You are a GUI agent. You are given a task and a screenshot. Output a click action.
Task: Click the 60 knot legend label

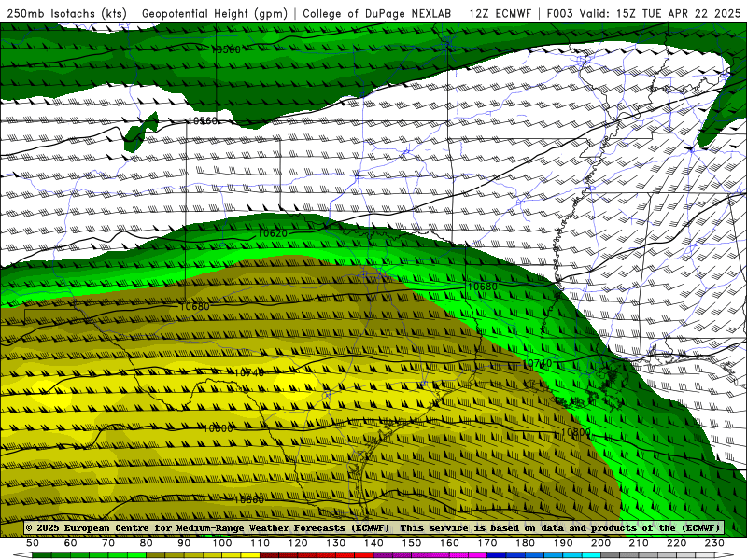click(71, 543)
